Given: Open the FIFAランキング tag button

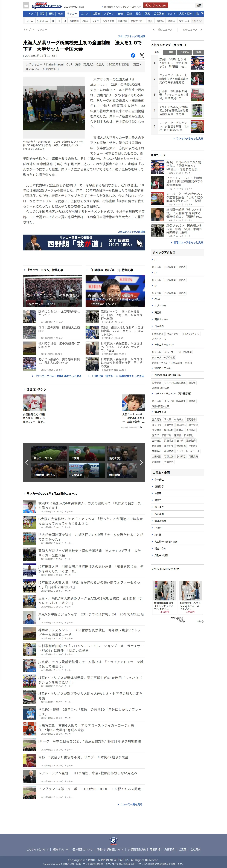Looking at the screenshot, I should click(x=191, y=334).
